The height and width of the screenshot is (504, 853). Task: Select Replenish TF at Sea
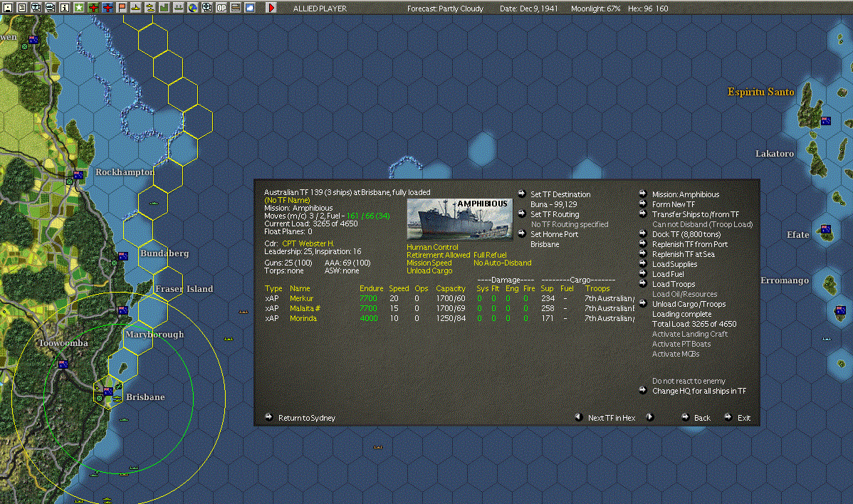684,254
